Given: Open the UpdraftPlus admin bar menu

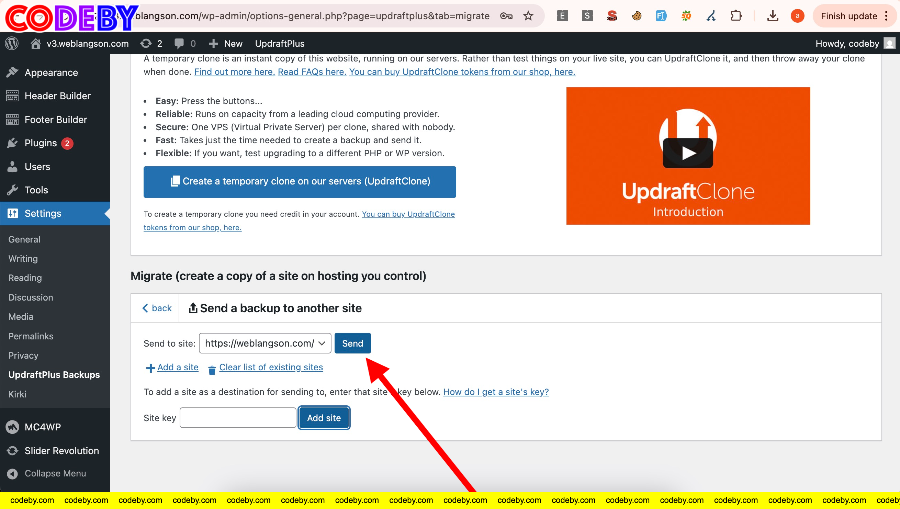Looking at the screenshot, I should (280, 44).
